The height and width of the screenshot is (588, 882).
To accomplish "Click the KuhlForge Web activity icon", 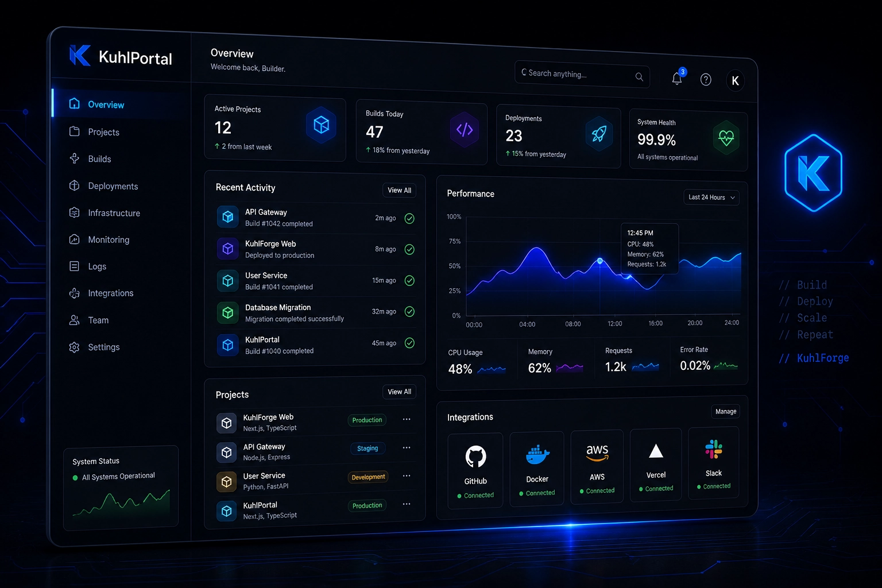I will point(228,249).
